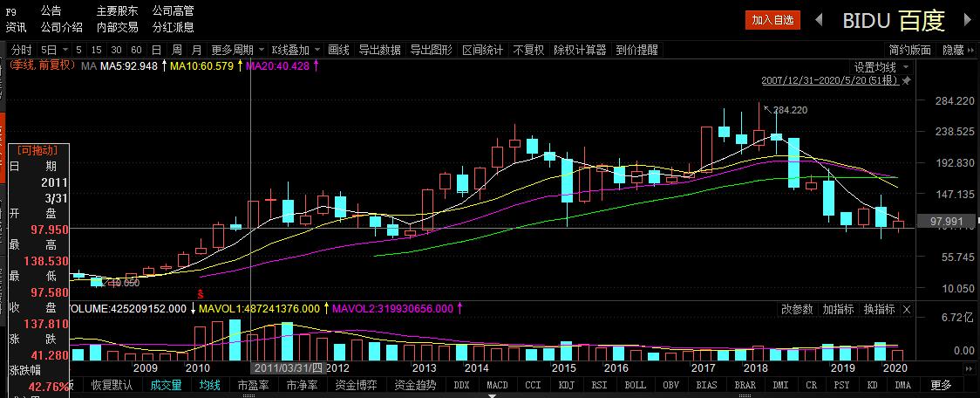Switch to weekly 周 K-line
Viewport: 980px width, 398px height.
[x=177, y=50]
